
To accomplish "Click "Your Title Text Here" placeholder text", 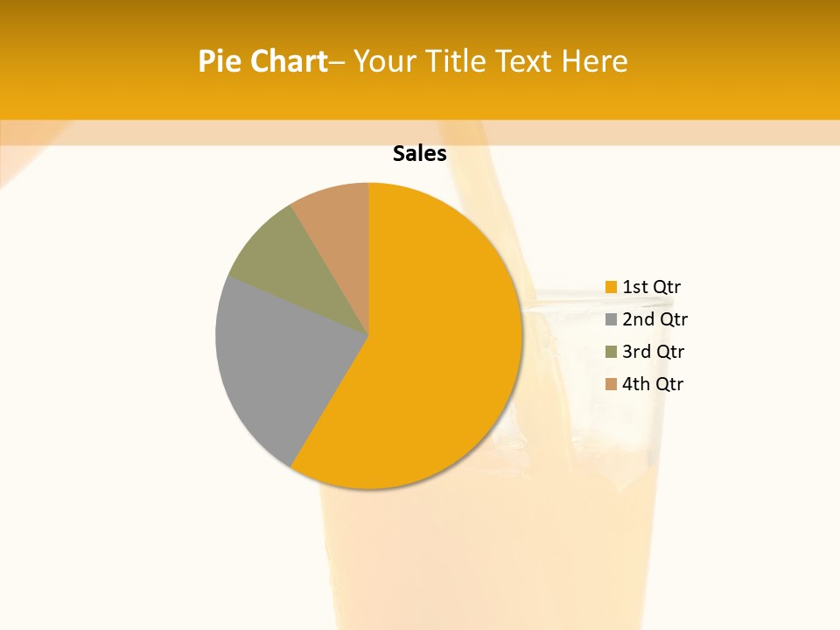I will coord(490,61).
